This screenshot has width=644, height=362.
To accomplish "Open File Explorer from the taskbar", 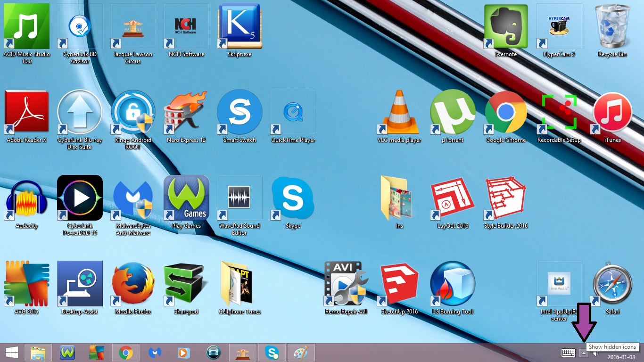I will [38, 353].
